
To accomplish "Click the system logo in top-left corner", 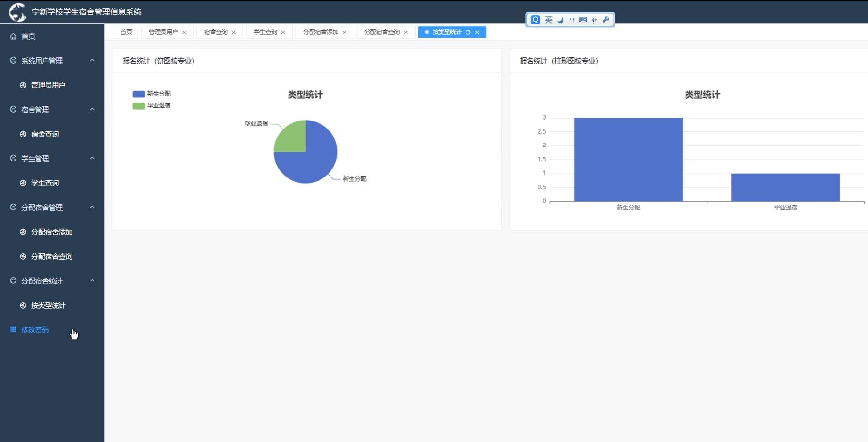I will coord(17,11).
